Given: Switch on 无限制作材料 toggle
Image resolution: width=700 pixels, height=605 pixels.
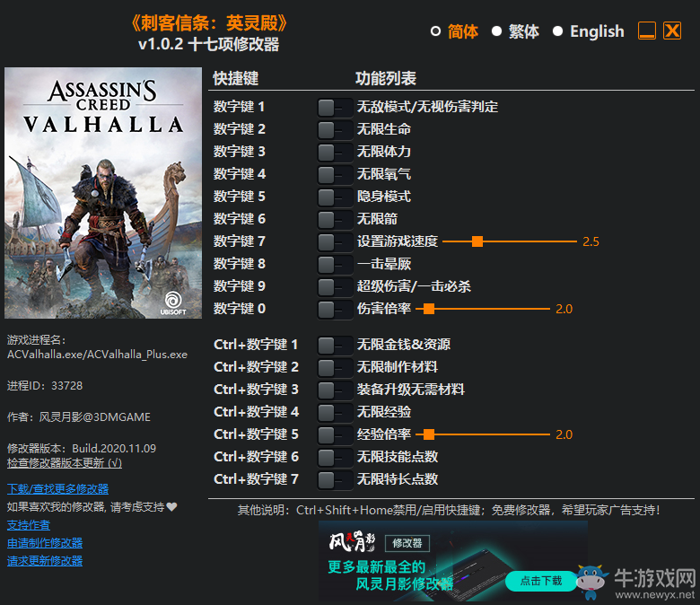Looking at the screenshot, I should coord(335,367).
